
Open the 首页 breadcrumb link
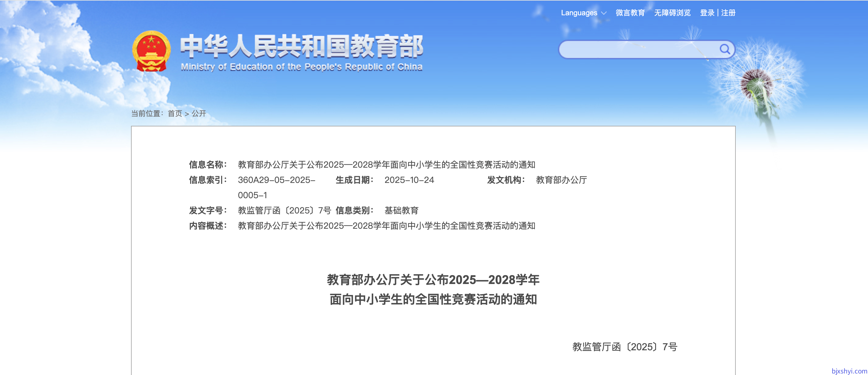174,113
